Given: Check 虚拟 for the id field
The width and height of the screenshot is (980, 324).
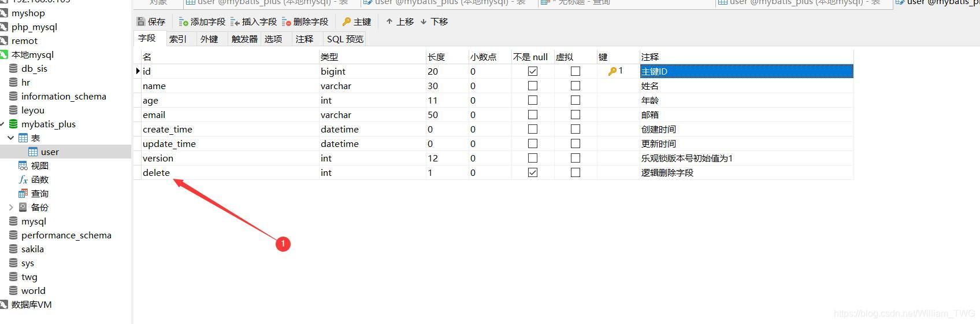Looking at the screenshot, I should 576,71.
